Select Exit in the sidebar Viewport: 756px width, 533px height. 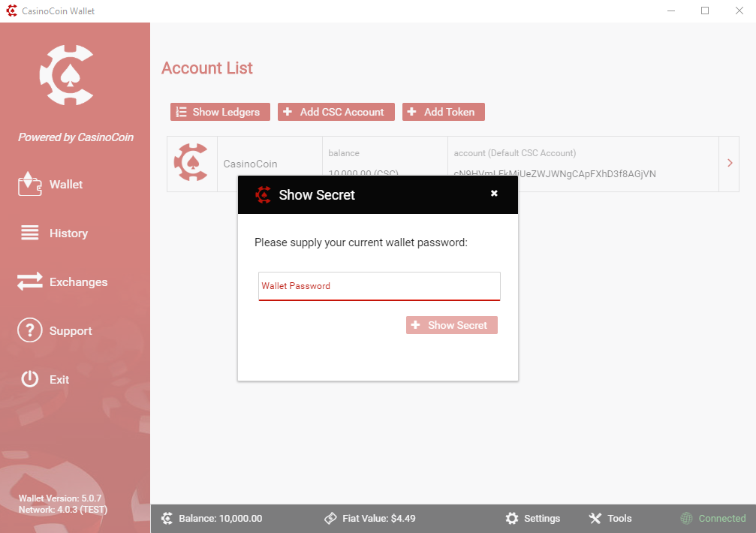[x=59, y=380]
